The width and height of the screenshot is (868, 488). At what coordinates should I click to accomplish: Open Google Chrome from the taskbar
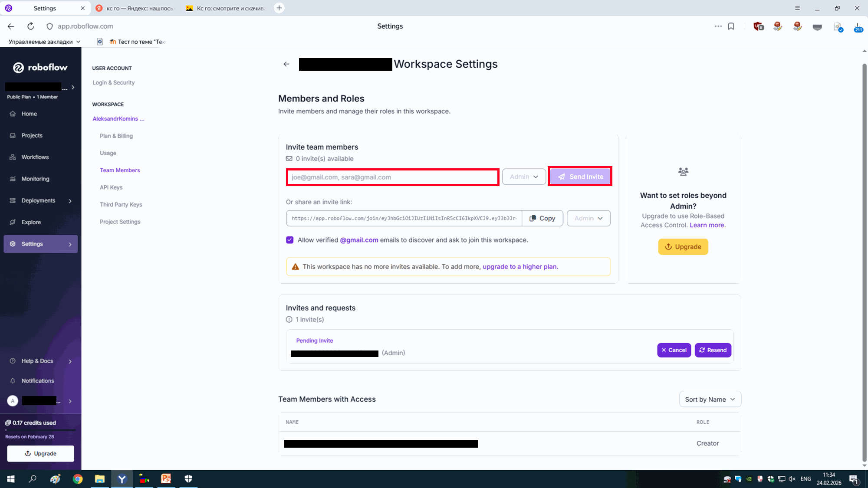(x=78, y=479)
